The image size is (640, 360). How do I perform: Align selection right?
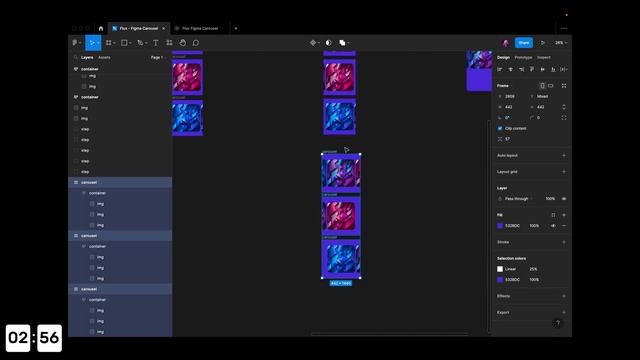click(x=521, y=69)
